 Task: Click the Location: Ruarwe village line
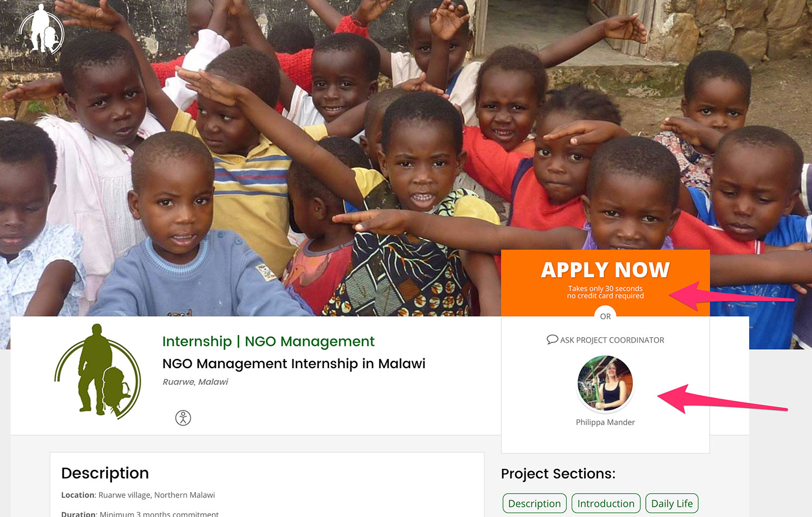coord(138,495)
